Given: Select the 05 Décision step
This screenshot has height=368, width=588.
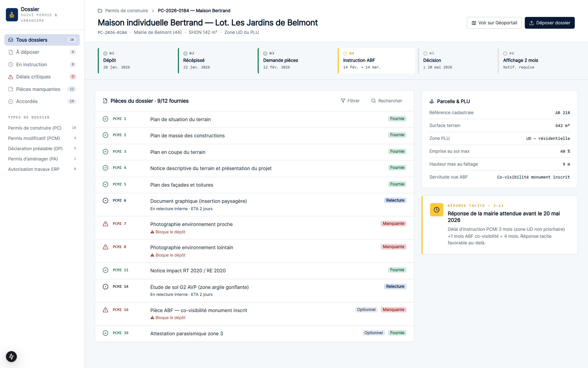Looking at the screenshot, I should 456,61.
